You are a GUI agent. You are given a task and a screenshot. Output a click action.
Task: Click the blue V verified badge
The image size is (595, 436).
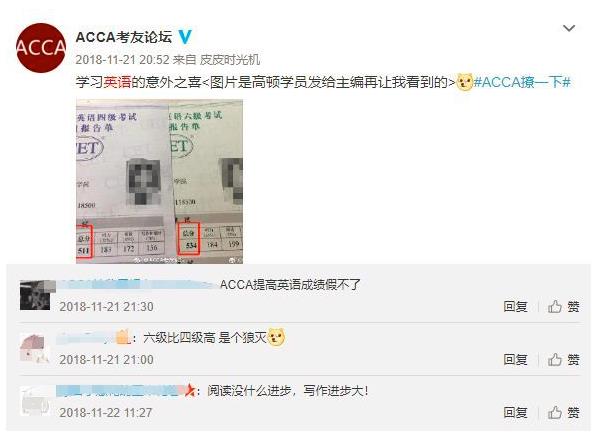(185, 37)
